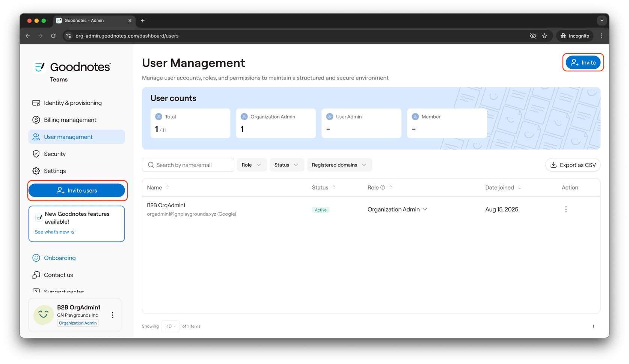Sort the table by Date joined column
629x364 pixels.
coord(519,188)
